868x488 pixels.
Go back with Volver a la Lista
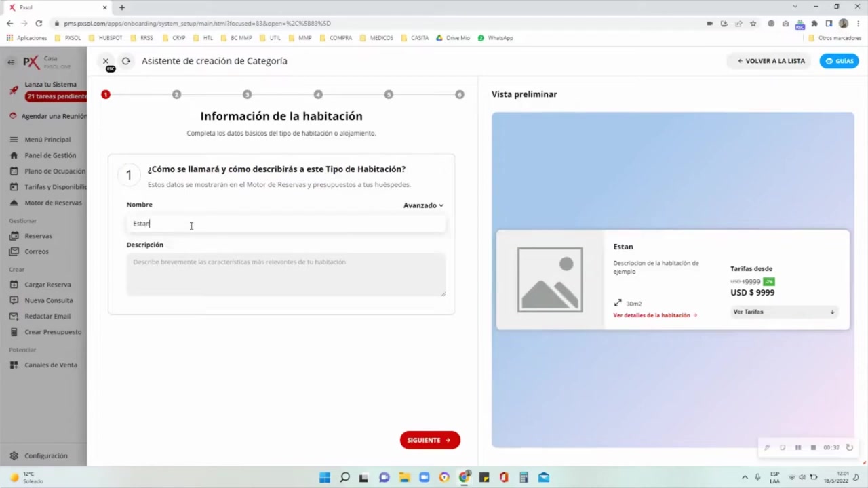771,60
